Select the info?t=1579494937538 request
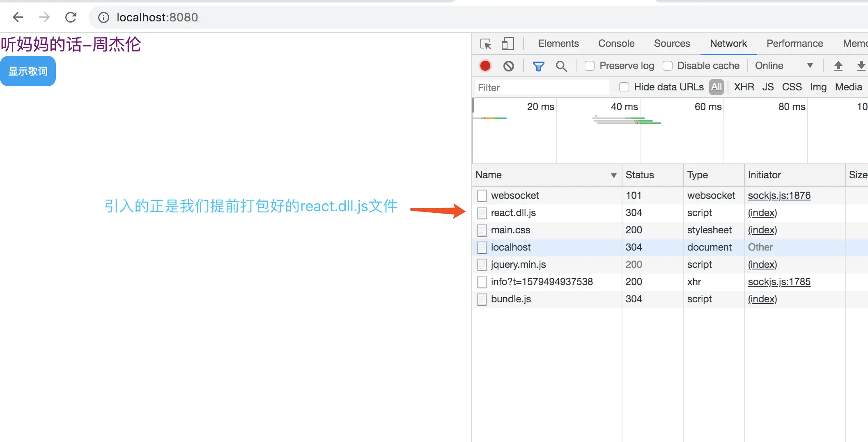Viewport: 868px width, 442px height. [542, 282]
